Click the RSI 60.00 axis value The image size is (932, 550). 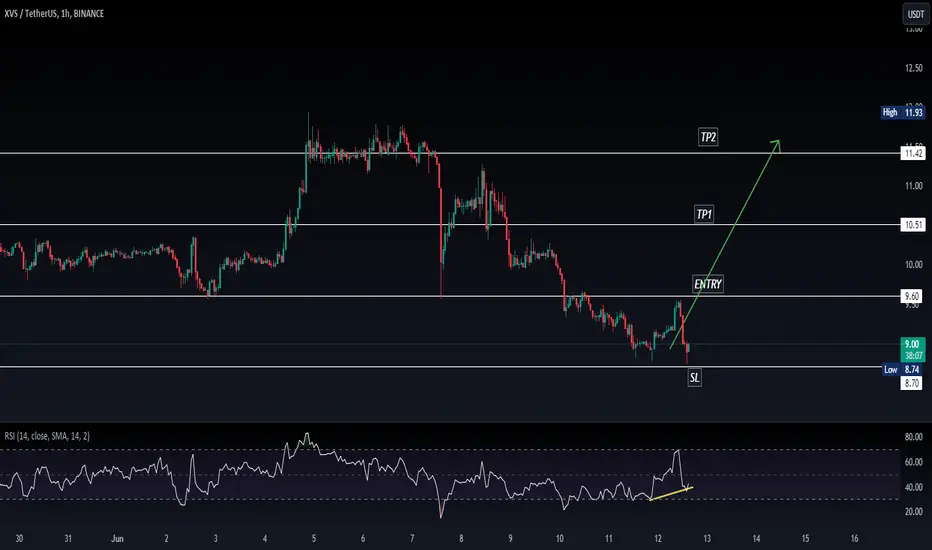click(x=914, y=462)
